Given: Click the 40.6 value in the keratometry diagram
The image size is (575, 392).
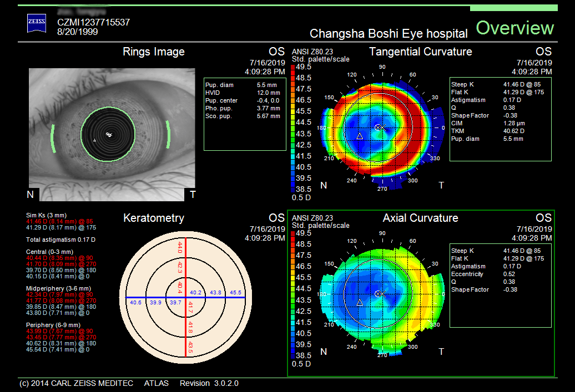Looking at the screenshot, I should 135,303.
